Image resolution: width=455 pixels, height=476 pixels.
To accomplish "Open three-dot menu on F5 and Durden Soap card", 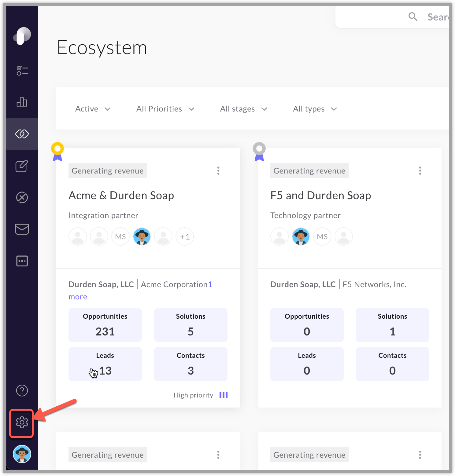I will pyautogui.click(x=420, y=170).
